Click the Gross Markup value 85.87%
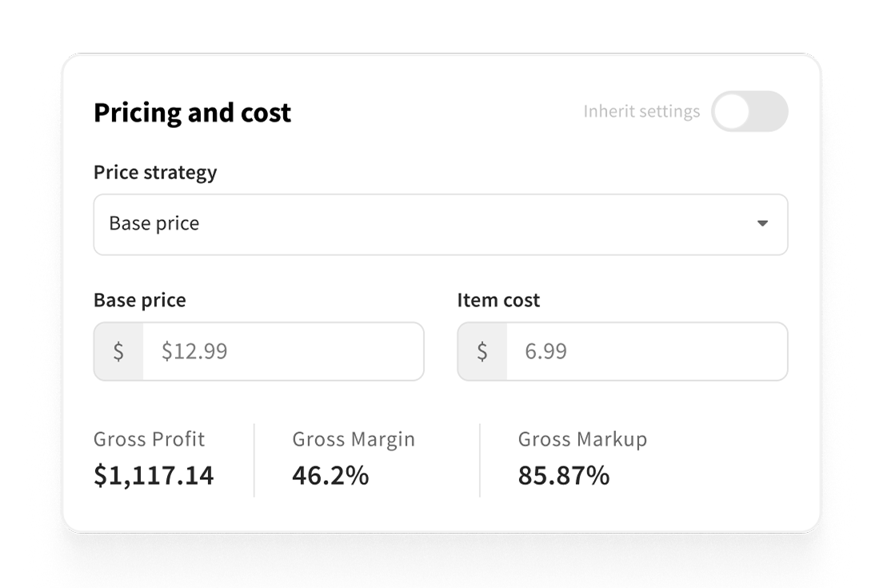Screen dimensions: 883x588 (x=564, y=474)
